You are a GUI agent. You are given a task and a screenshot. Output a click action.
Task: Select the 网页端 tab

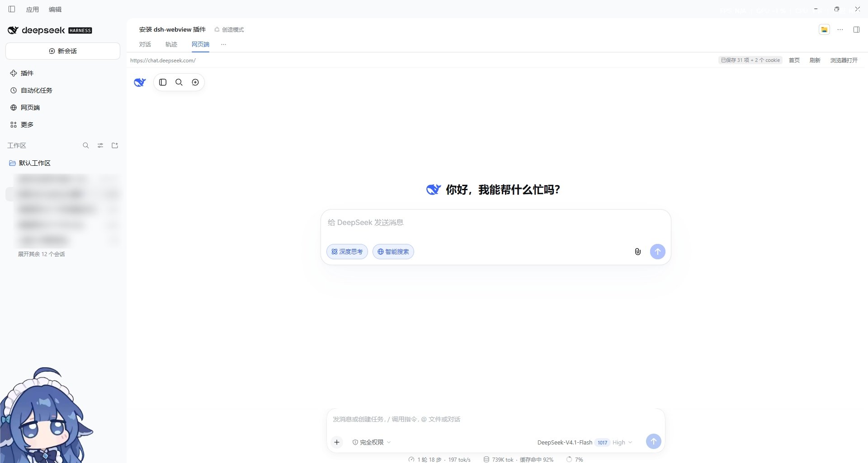click(x=200, y=44)
